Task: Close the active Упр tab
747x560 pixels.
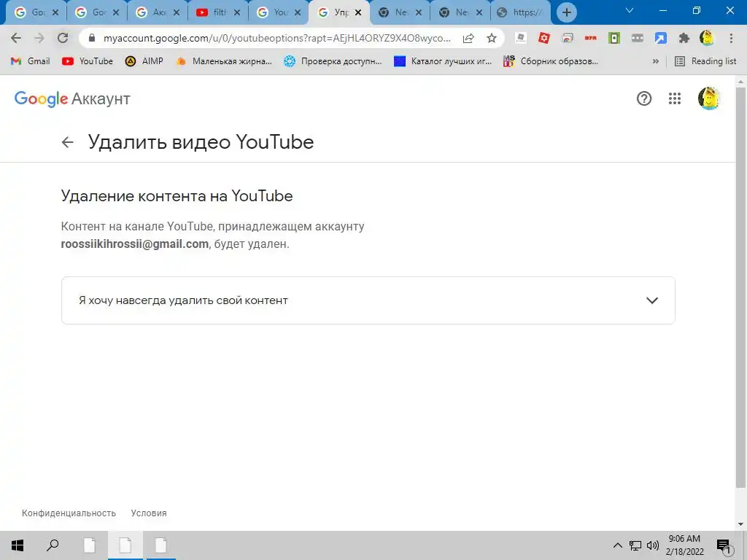Action: click(x=358, y=13)
